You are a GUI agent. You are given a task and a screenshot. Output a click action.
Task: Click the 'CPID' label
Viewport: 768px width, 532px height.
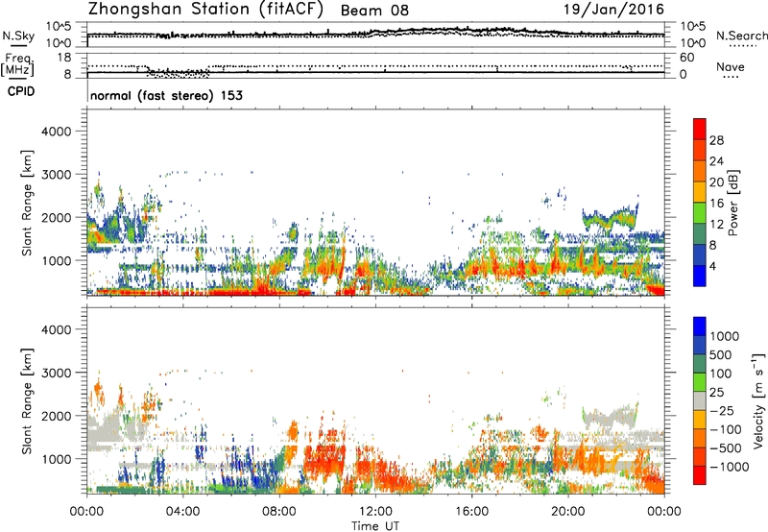tap(21, 91)
